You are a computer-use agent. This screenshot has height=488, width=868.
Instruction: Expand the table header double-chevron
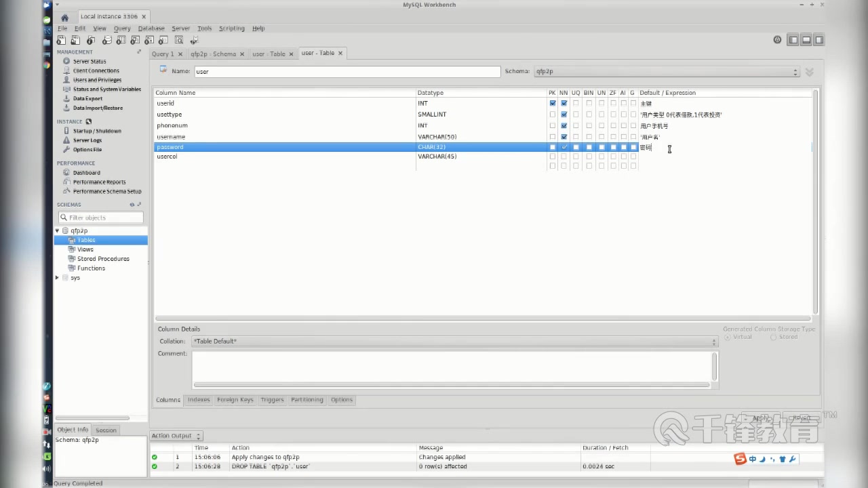tap(810, 72)
